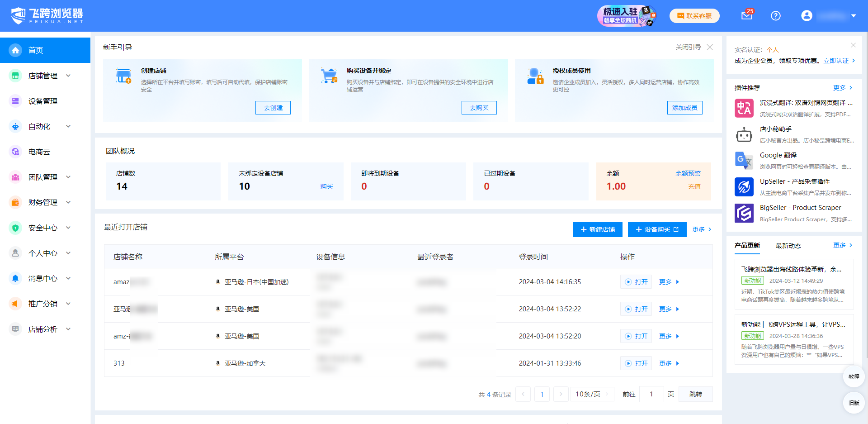The width and height of the screenshot is (868, 424).
Task: Click the page number input field
Action: point(651,394)
